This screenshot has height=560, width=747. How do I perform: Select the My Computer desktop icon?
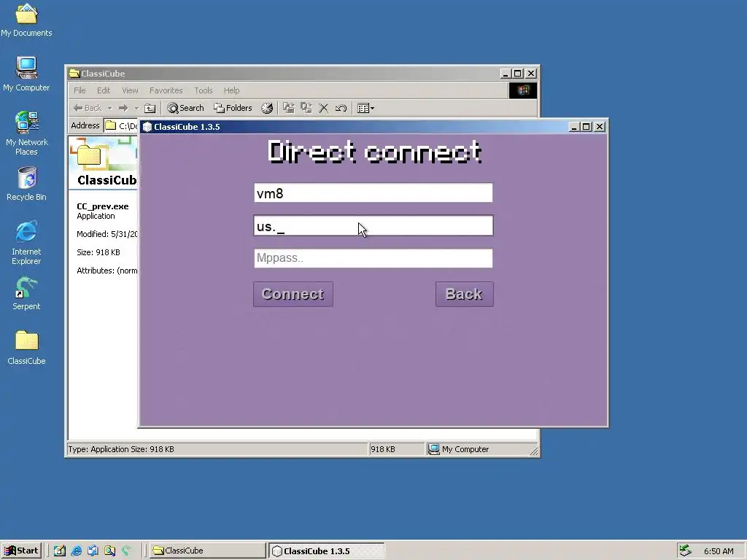[x=26, y=74]
